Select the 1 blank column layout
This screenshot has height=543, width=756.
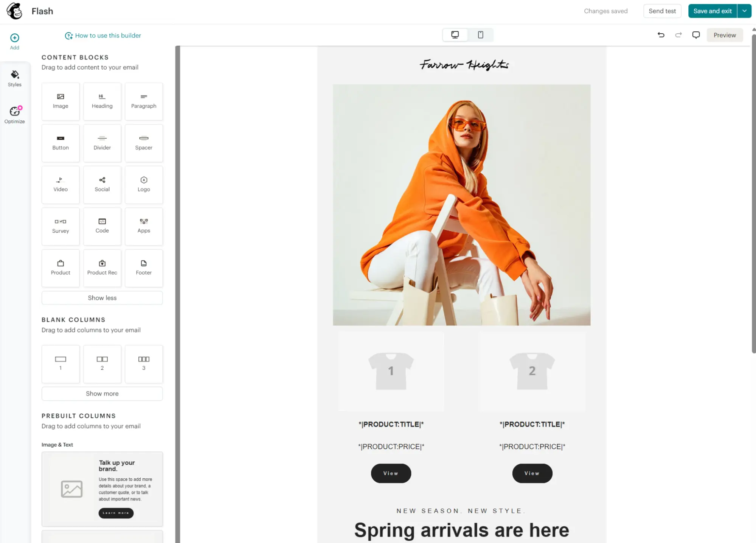click(x=61, y=364)
